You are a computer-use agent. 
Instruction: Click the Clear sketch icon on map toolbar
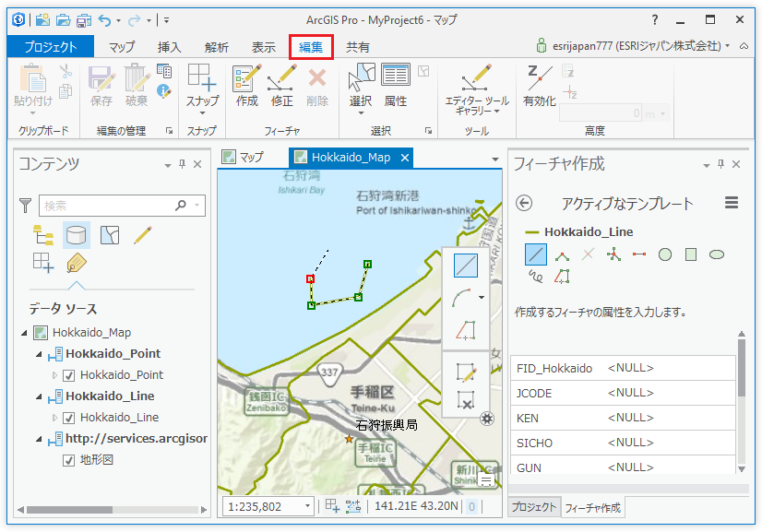pos(466,401)
